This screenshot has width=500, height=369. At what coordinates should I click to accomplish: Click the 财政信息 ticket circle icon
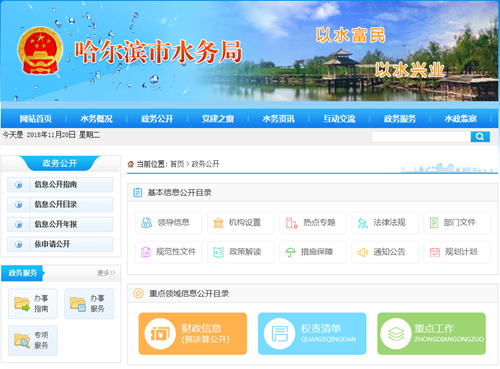tap(160, 333)
